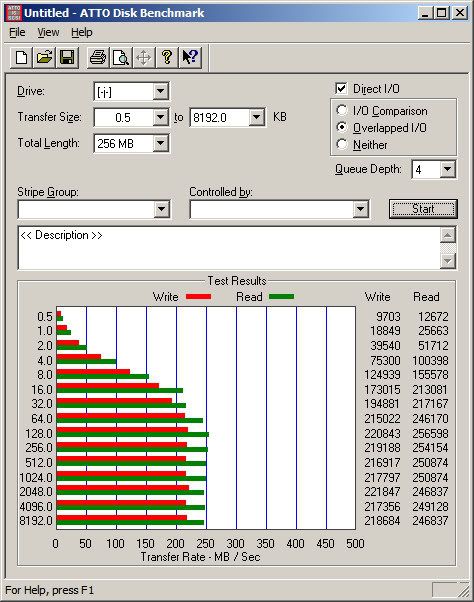Open the File menu
This screenshot has width=474, height=602.
coord(17,33)
